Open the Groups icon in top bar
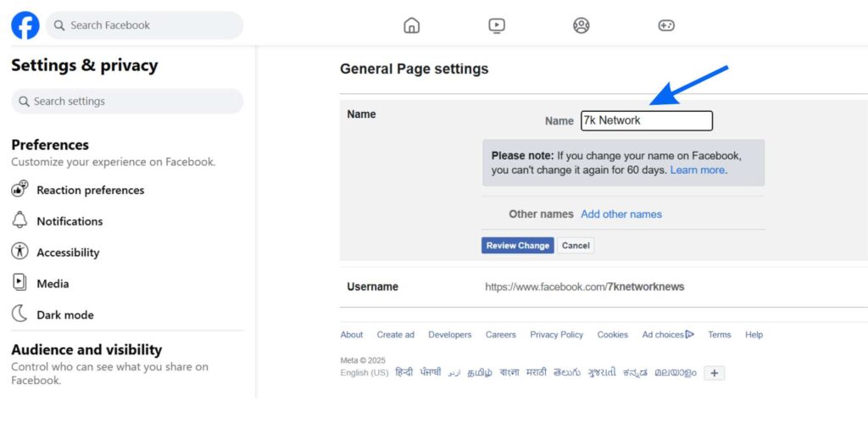868x434 pixels. point(581,25)
